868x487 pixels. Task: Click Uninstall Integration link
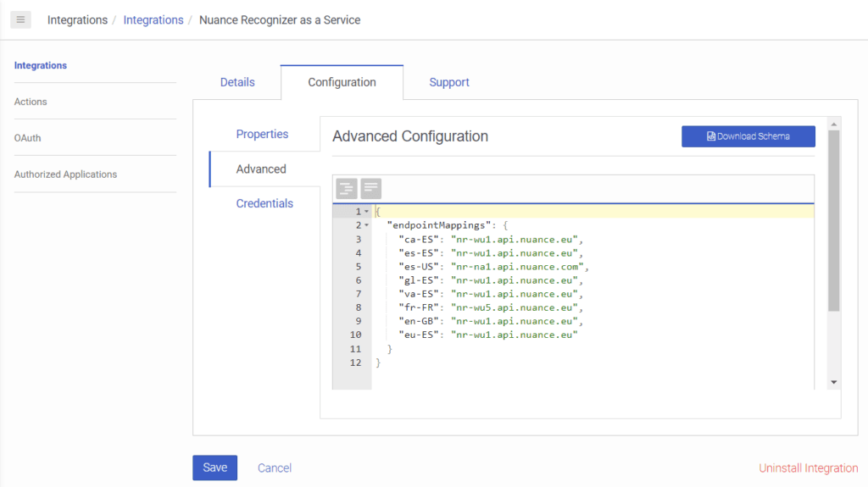[808, 468]
